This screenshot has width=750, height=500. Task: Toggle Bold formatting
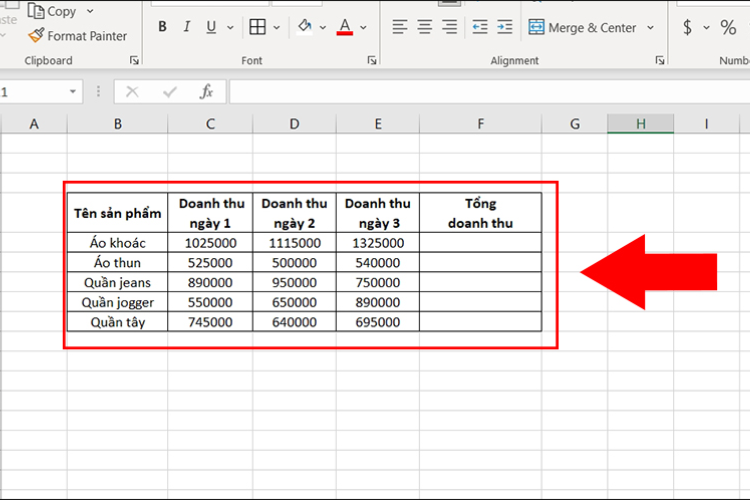pyautogui.click(x=163, y=27)
